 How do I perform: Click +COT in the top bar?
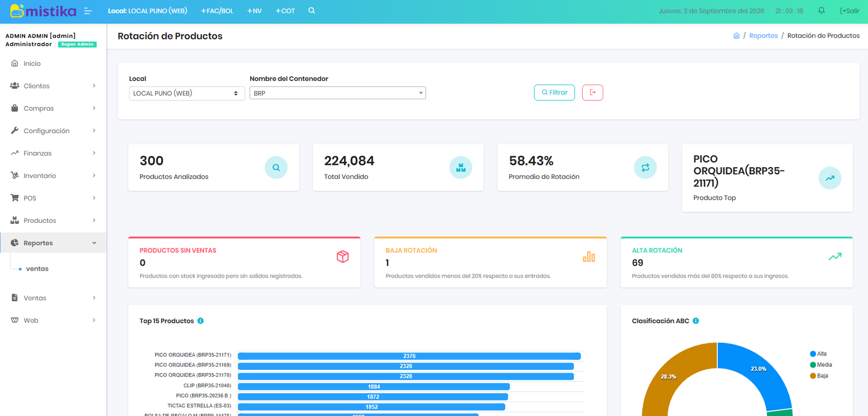click(x=285, y=11)
